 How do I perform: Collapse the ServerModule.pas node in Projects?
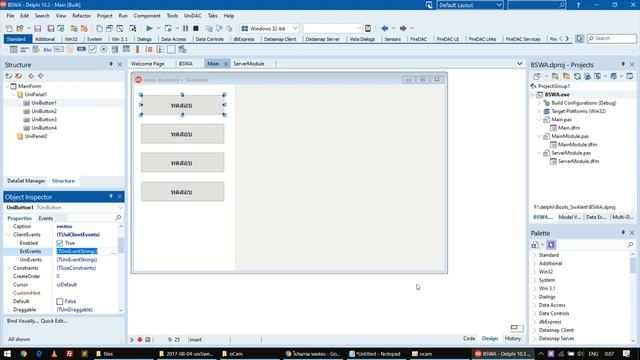[x=539, y=153]
